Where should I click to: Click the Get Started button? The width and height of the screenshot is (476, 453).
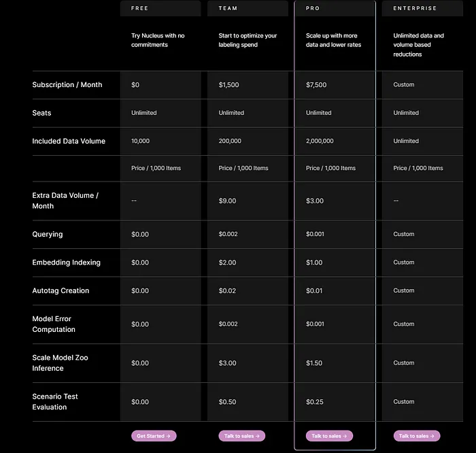tap(154, 436)
